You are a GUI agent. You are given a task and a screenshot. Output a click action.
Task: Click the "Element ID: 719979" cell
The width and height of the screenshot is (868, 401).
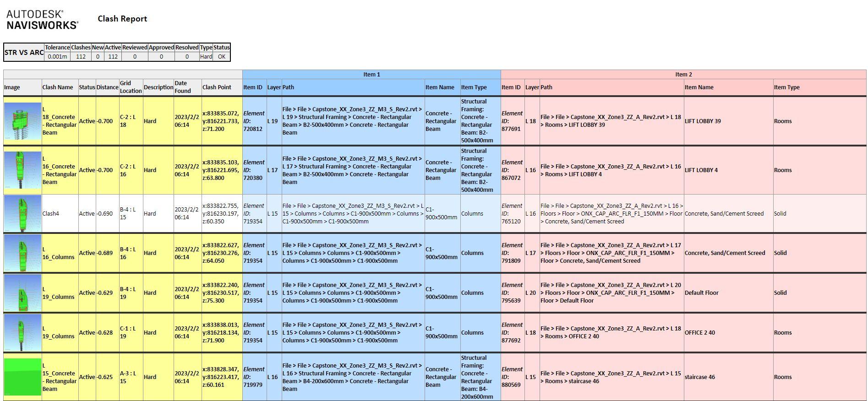point(254,377)
